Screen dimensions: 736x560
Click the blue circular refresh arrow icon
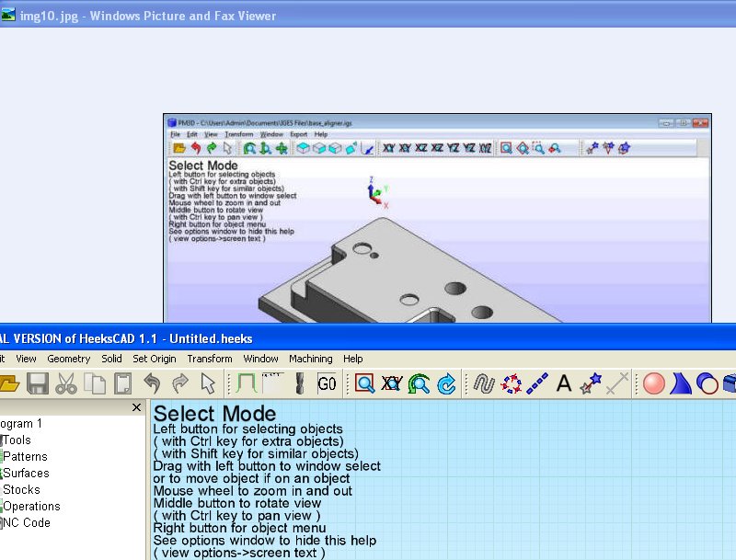446,383
